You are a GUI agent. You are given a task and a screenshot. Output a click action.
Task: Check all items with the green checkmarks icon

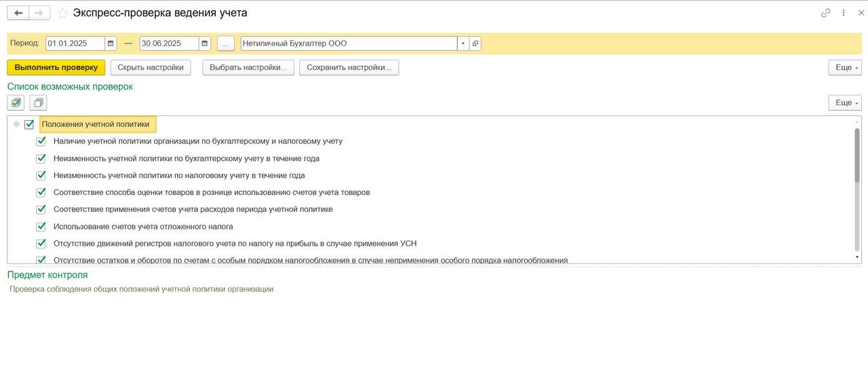pos(16,103)
